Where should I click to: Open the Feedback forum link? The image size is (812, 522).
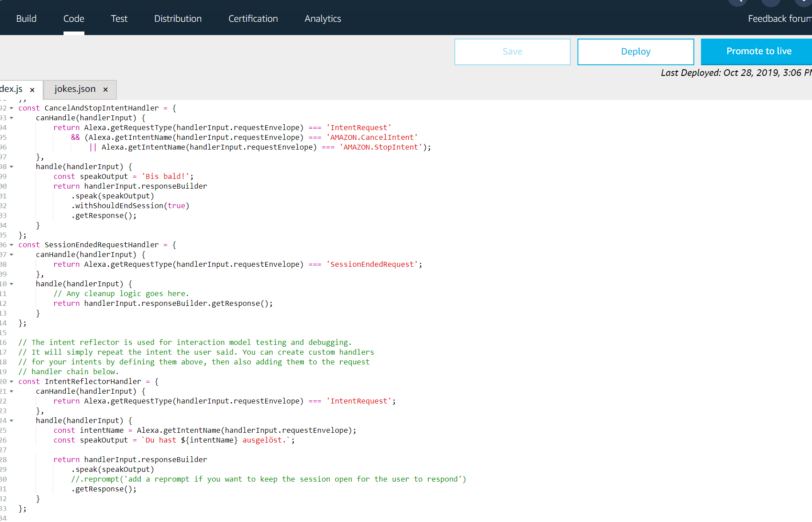pos(780,19)
